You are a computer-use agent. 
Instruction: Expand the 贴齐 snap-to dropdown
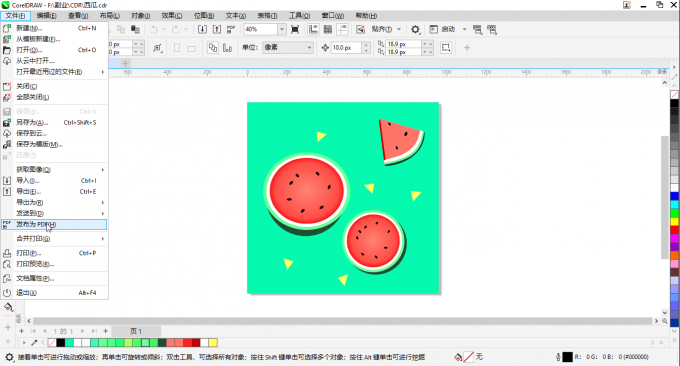[x=399, y=29]
